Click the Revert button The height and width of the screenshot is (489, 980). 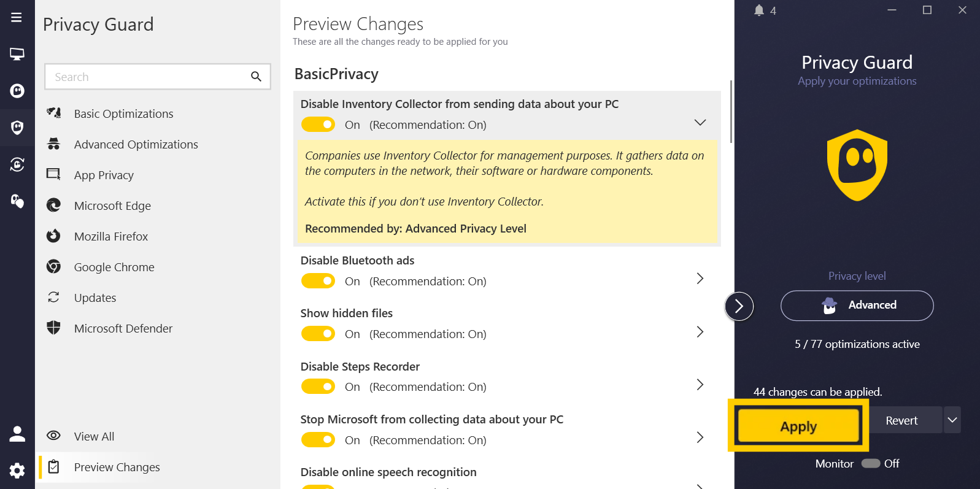(901, 420)
